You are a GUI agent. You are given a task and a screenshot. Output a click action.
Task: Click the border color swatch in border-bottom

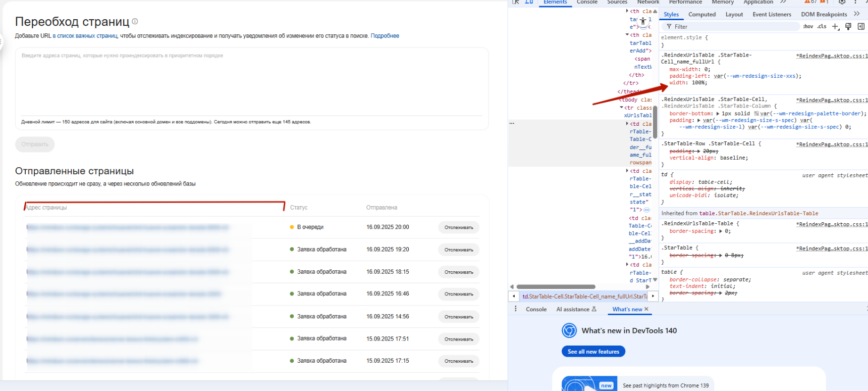(x=756, y=114)
